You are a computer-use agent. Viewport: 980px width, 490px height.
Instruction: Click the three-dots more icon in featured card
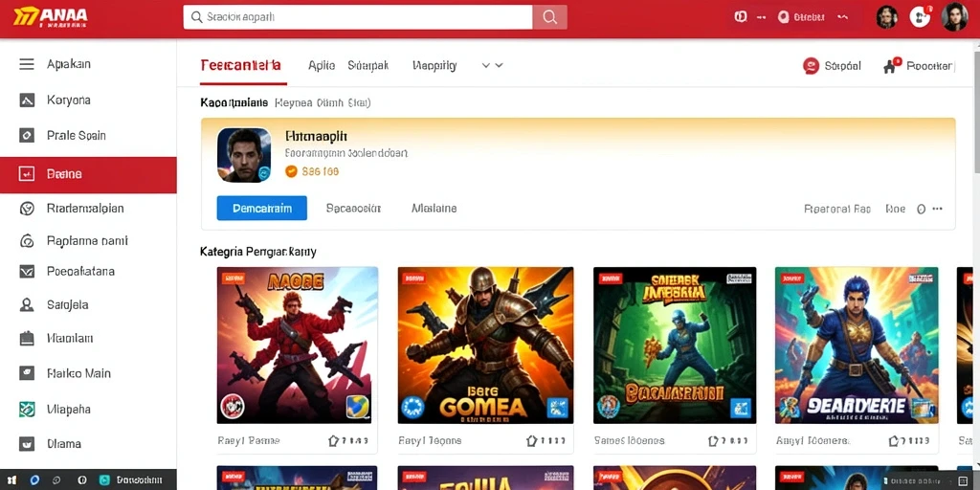[x=937, y=209]
